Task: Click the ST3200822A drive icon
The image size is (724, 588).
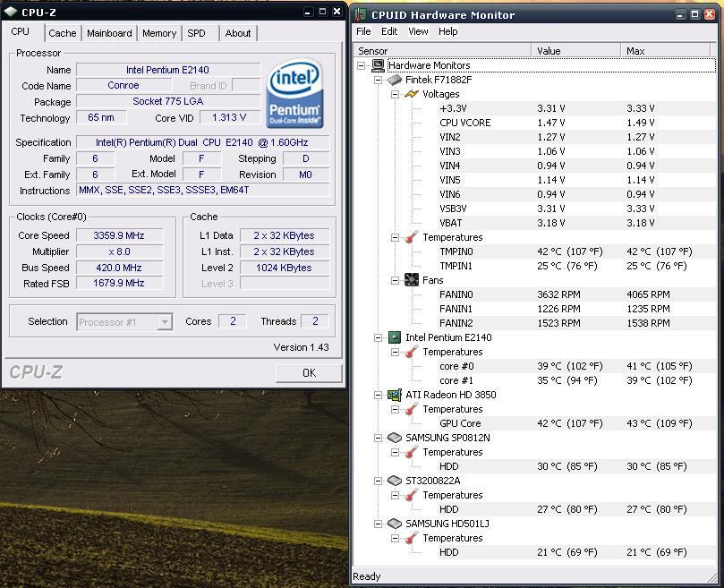Action: coord(395,481)
